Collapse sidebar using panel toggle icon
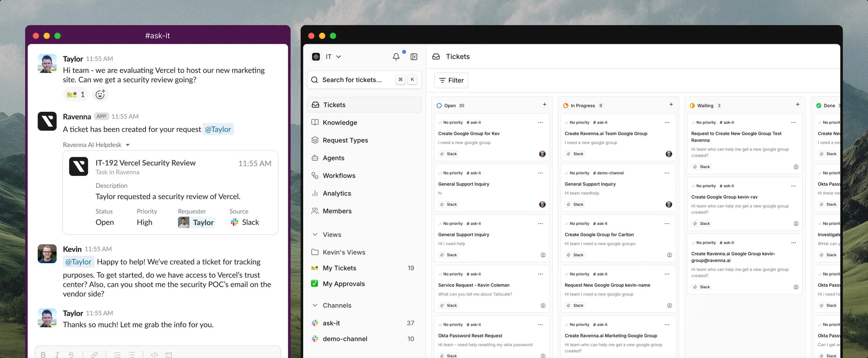868x358 pixels. [x=414, y=57]
